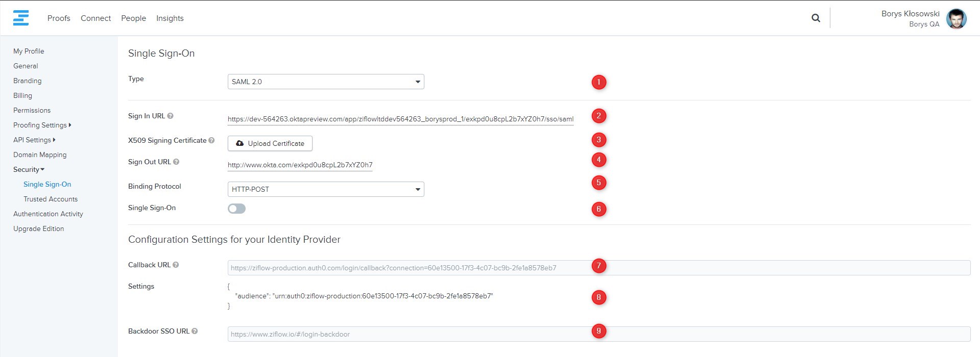Click the Ziflow logo icon
Viewport: 980px width, 357px height.
point(21,18)
